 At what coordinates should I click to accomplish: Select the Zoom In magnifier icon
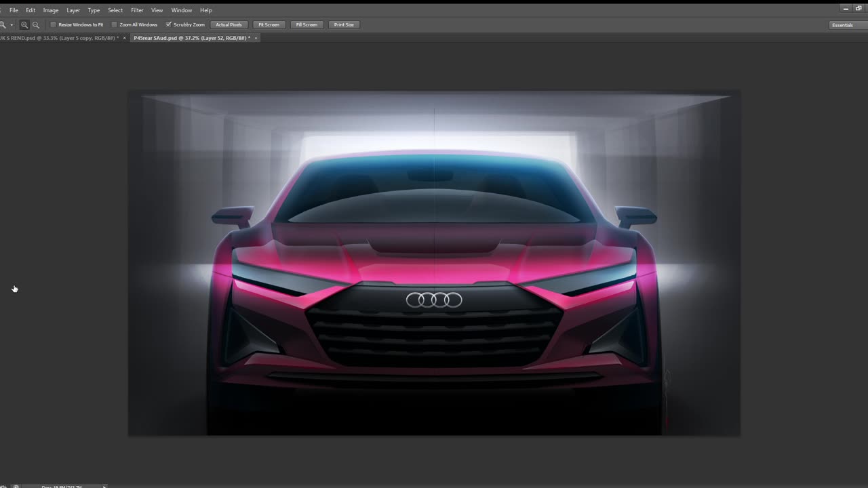[x=24, y=24]
